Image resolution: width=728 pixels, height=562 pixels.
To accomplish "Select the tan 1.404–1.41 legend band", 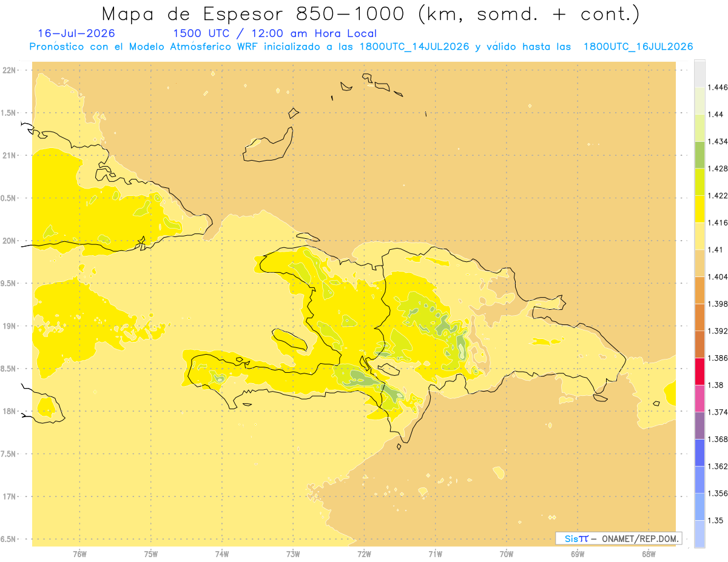I will click(x=699, y=263).
